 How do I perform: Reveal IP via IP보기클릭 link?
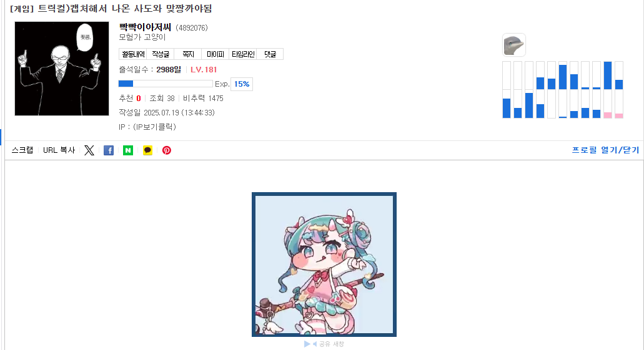coord(154,127)
